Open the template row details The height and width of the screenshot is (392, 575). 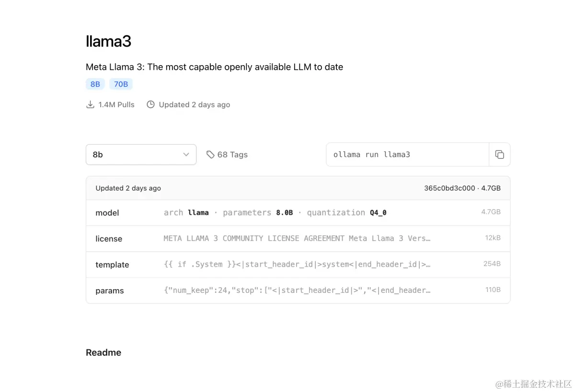pyautogui.click(x=298, y=264)
